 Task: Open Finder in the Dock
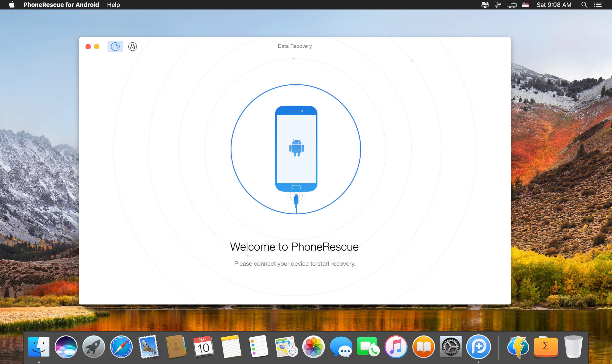(x=39, y=347)
